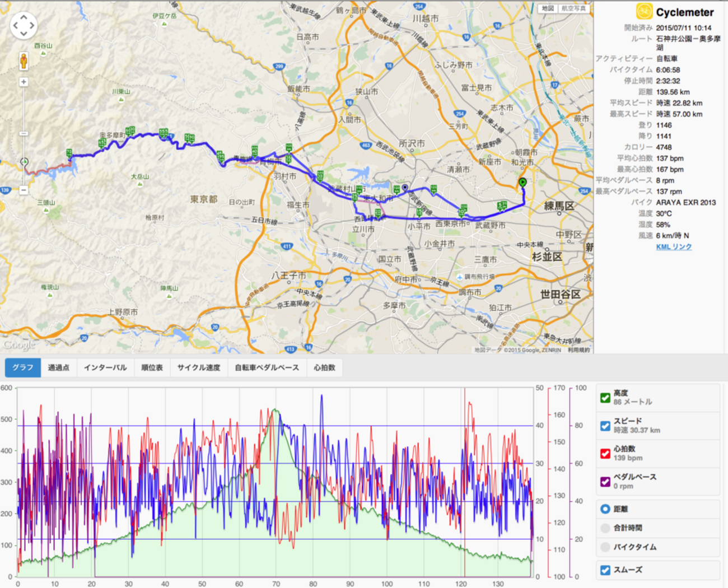Click the dark blue position pin on the map
This screenshot has height=588, width=728.
coord(405,188)
